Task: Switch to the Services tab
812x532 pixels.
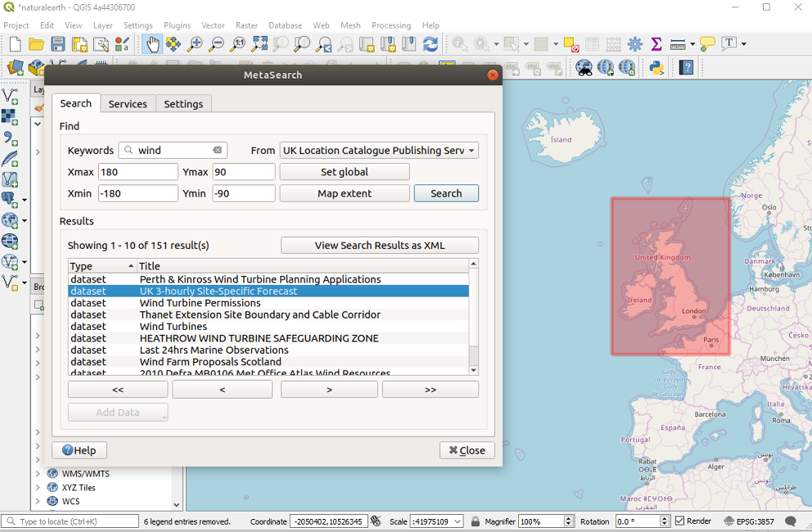Action: [128, 103]
